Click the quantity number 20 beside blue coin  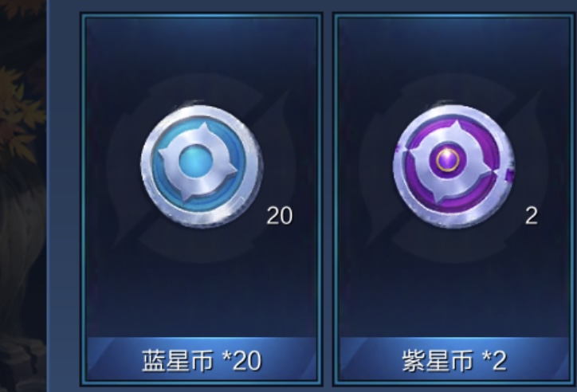point(279,216)
